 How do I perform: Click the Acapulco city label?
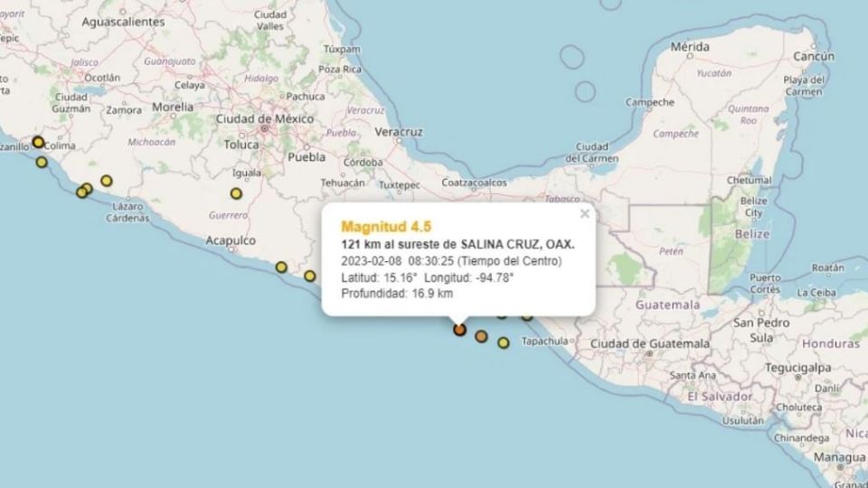(231, 240)
